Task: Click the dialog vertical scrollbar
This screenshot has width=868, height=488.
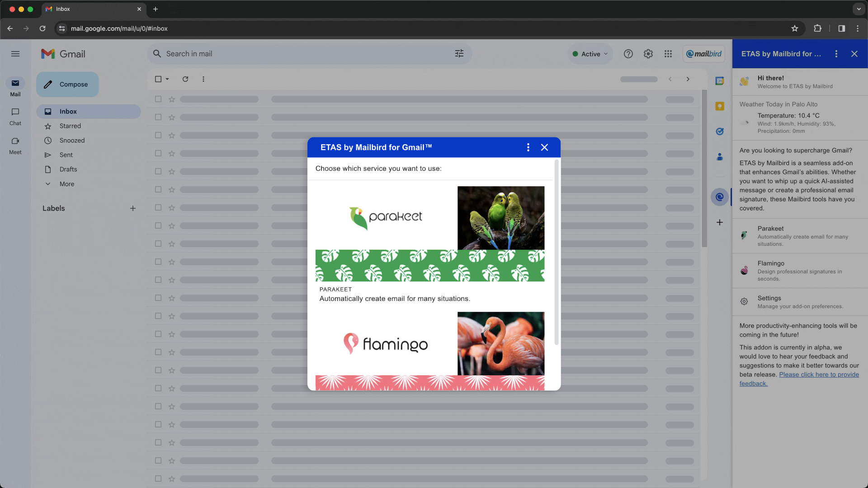Action: (x=557, y=253)
